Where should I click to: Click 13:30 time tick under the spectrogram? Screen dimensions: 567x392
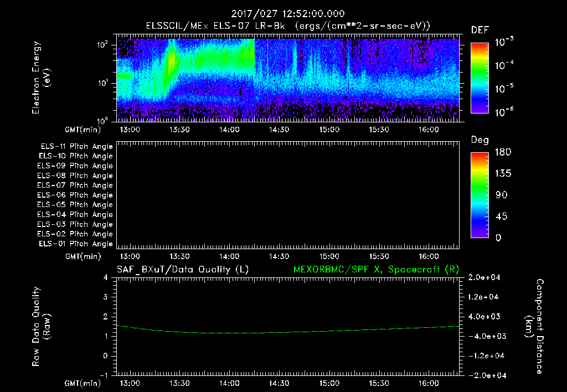[x=180, y=130]
